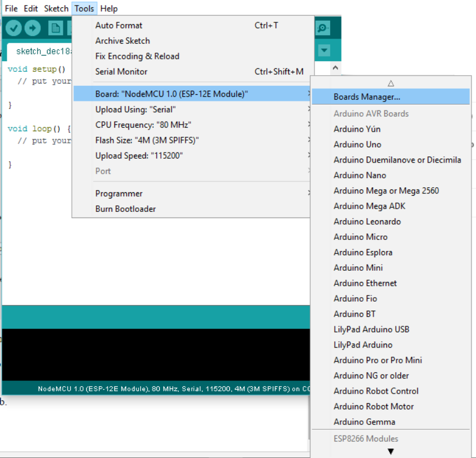Select Arduino Uno board

(357, 144)
